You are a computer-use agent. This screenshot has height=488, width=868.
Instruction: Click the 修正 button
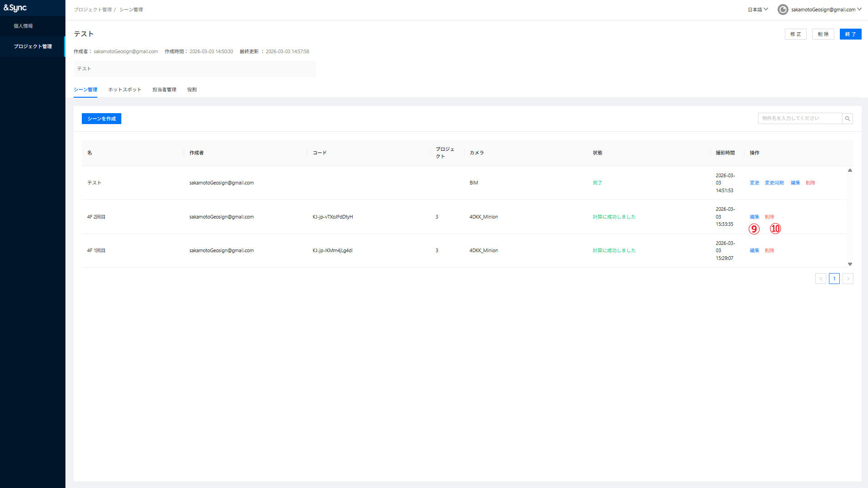click(795, 34)
